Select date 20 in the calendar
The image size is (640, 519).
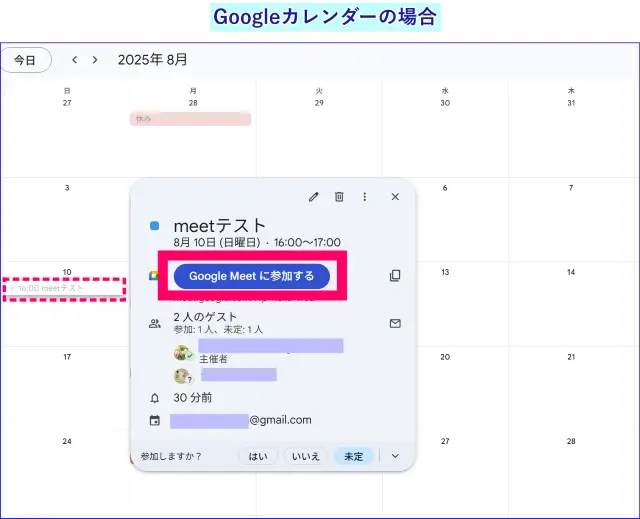445,357
